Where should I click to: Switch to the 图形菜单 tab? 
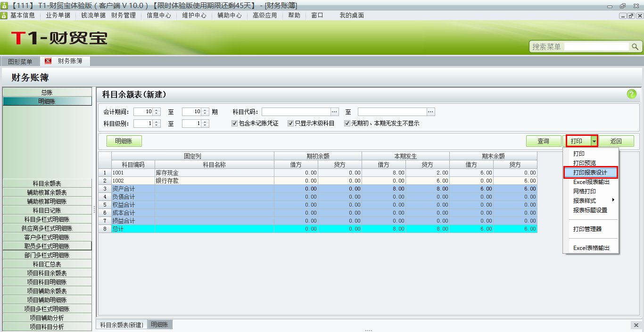tap(20, 61)
